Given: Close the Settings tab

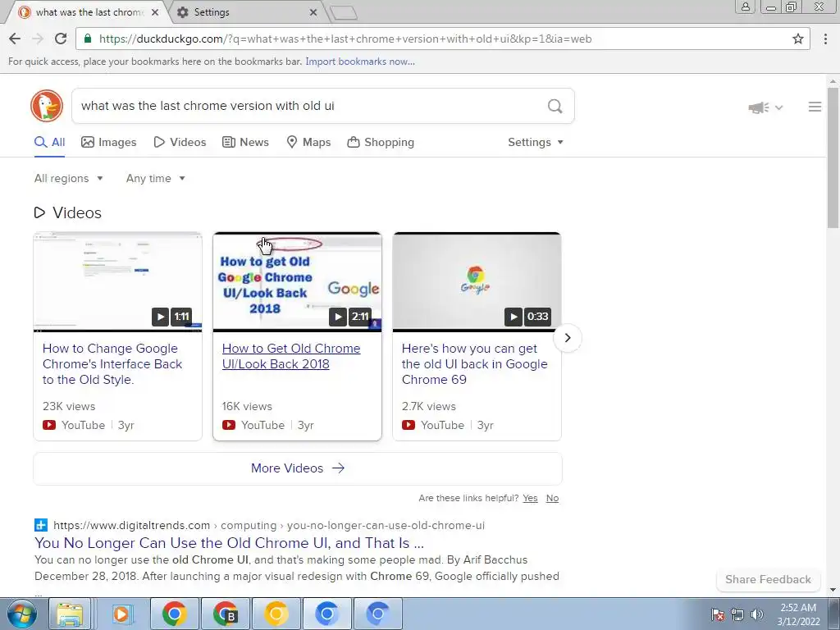Looking at the screenshot, I should [x=313, y=11].
